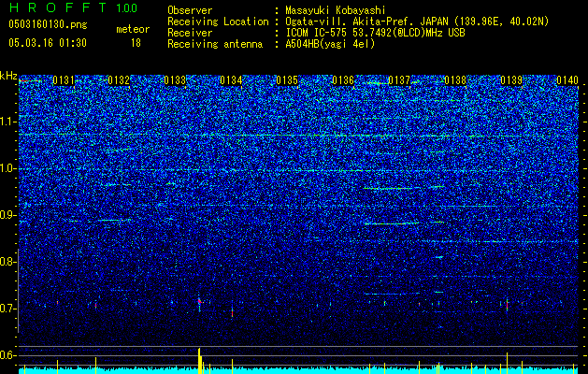This screenshot has width=588, height=374.
Task: Click the 0.6 kHz axis label
Action: click(8, 355)
